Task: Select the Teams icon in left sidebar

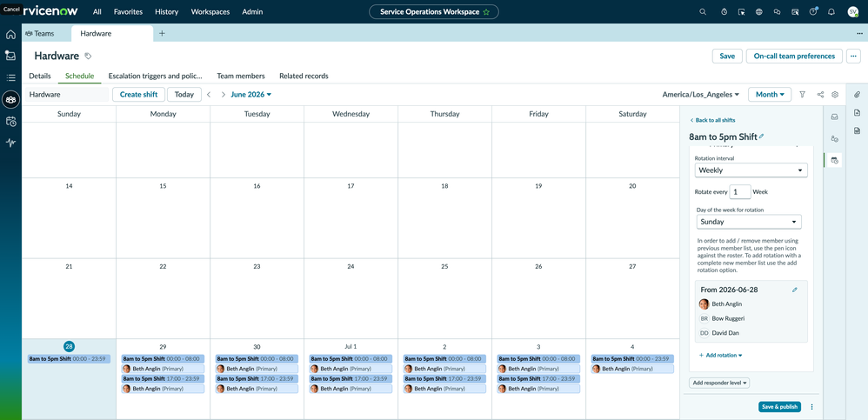Action: click(10, 100)
